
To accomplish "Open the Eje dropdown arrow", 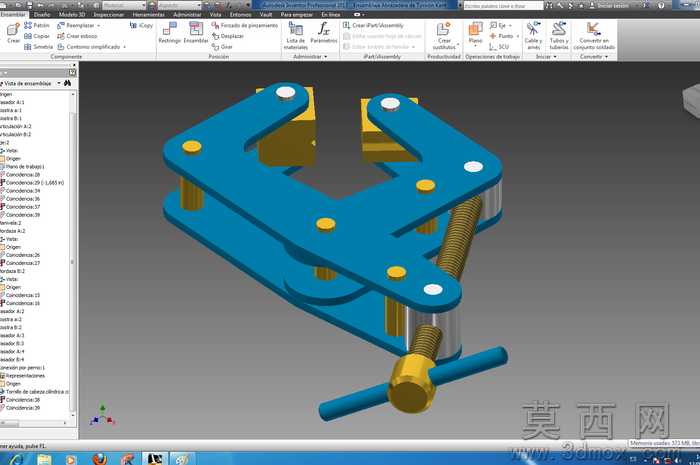I will [510, 26].
